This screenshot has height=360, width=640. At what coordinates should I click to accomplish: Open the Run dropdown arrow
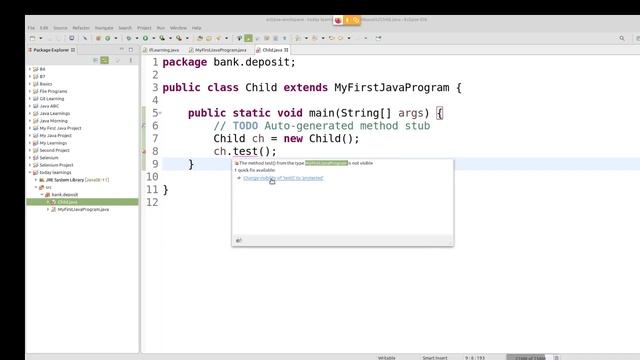(153, 38)
